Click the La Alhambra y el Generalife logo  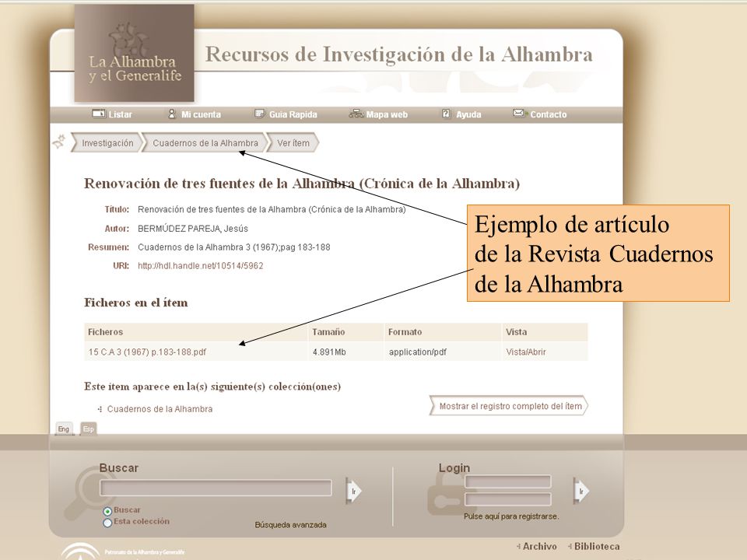click(x=135, y=54)
